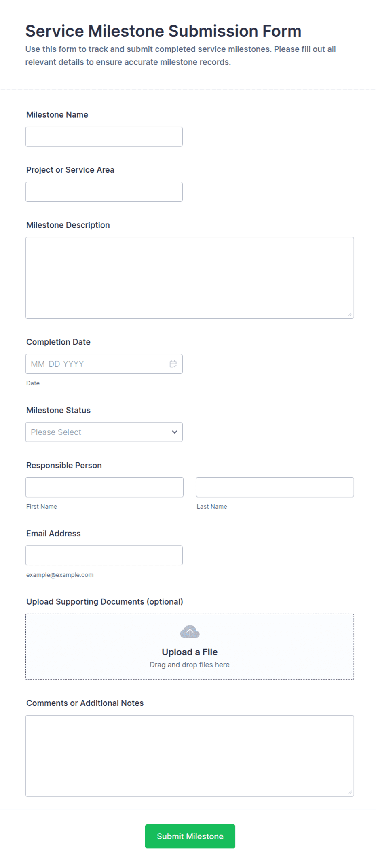Click the Milestone Status label
376x868 pixels.
[58, 410]
